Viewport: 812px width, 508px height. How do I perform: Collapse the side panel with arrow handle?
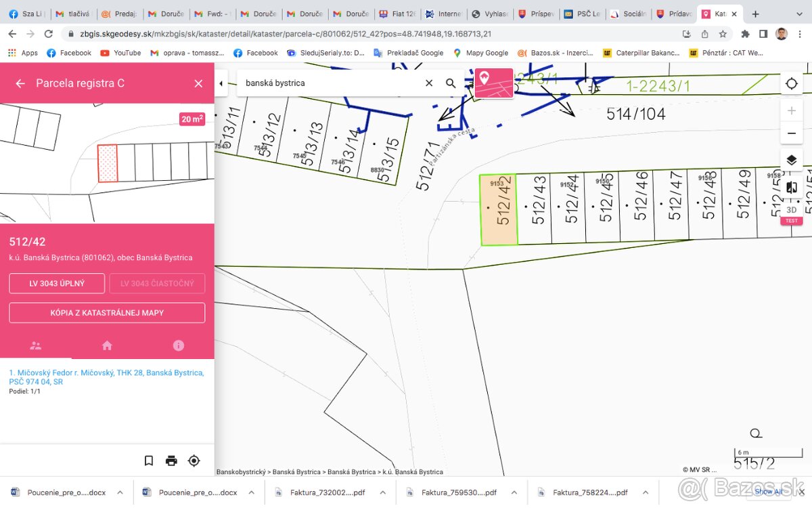coord(221,83)
